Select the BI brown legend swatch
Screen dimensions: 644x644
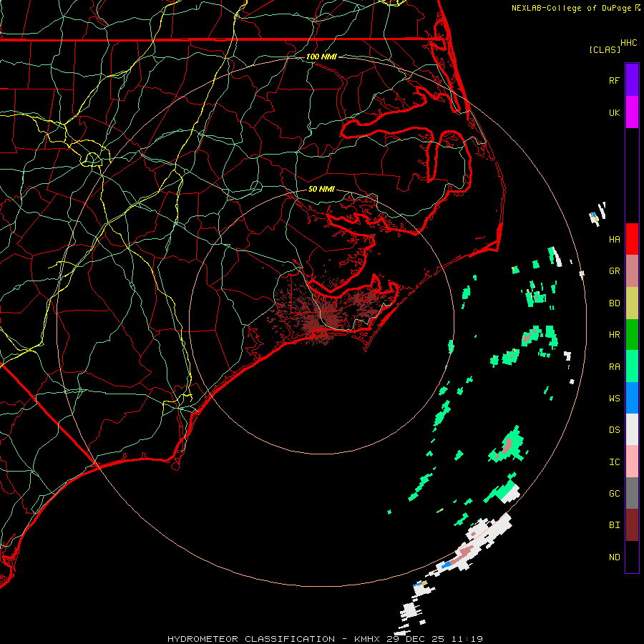coord(632,525)
